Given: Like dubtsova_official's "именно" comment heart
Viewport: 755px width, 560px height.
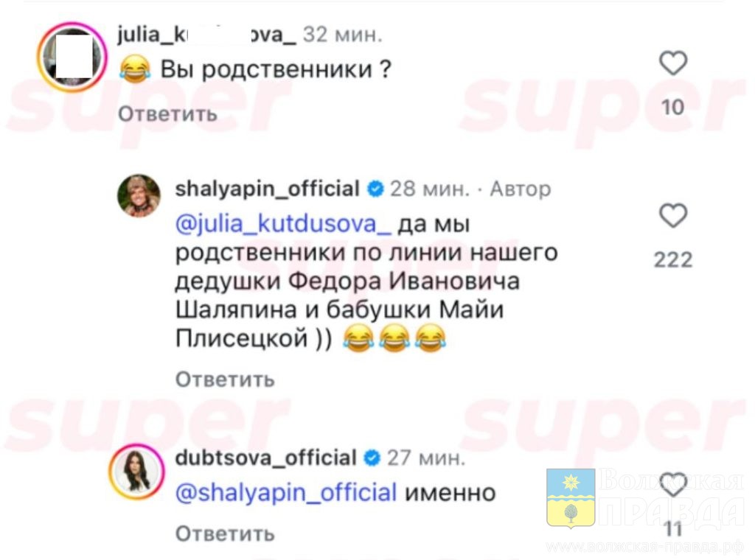Looking at the screenshot, I should [672, 484].
